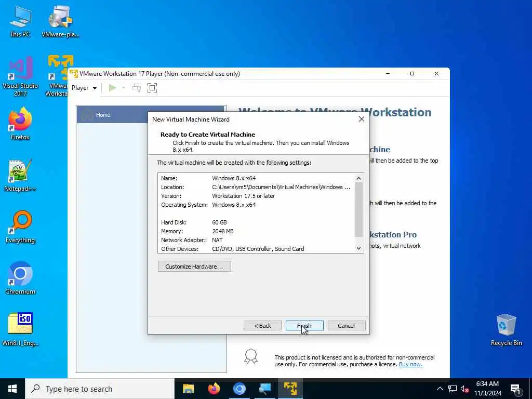Viewport: 532px width, 399px height.
Task: Click the Send Ctrl+Alt+Del toolbar icon
Action: (137, 88)
